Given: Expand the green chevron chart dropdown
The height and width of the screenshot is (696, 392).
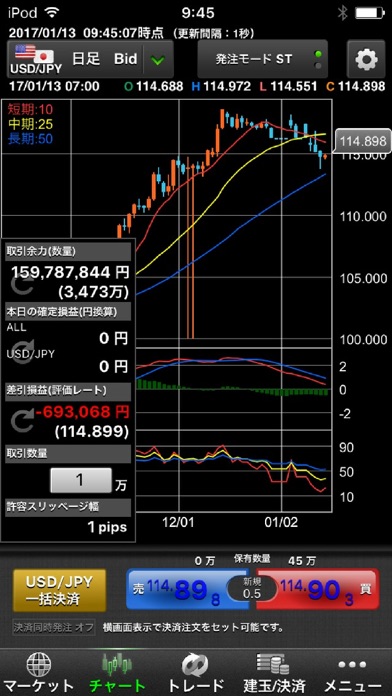Looking at the screenshot, I should tap(158, 59).
